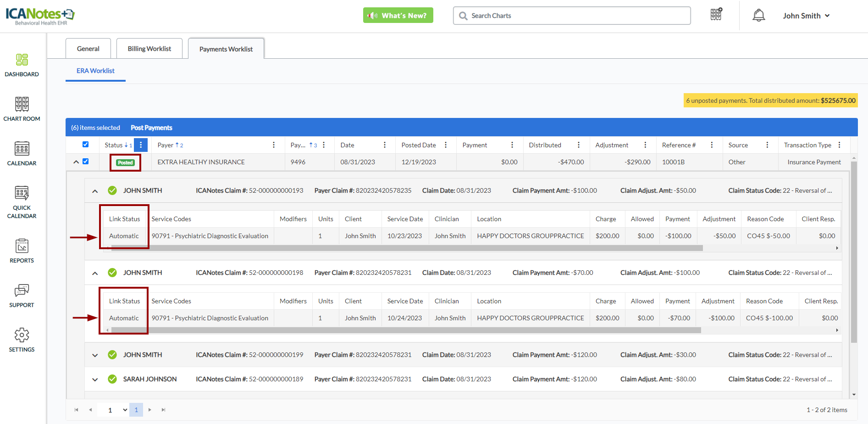The image size is (868, 424).
Task: Click the Post Payments button
Action: tap(151, 128)
